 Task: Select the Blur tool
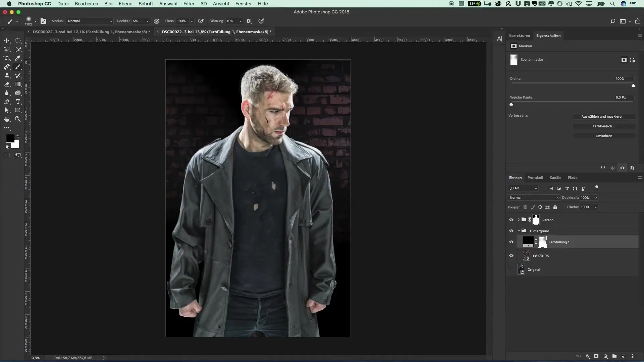coord(7,93)
